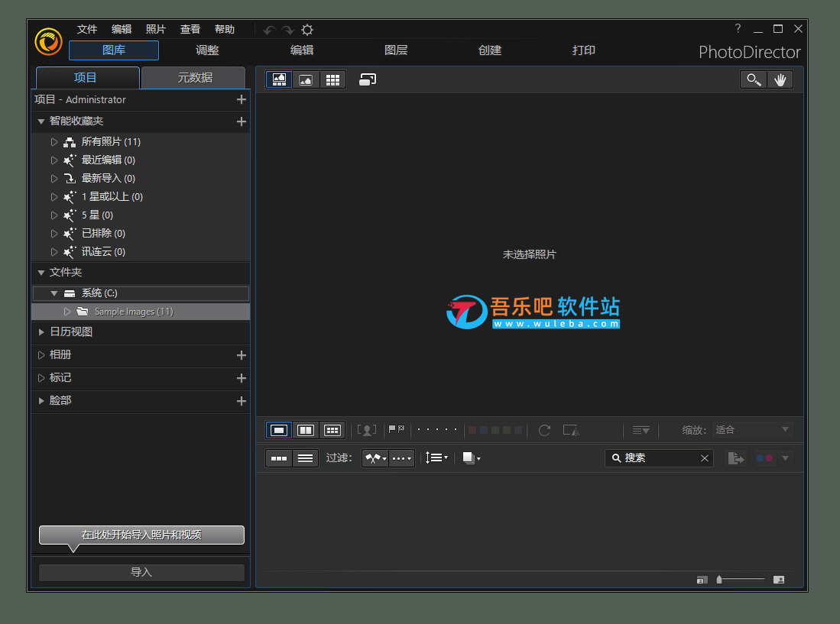
Task: Switch to viewer only mode icon
Action: point(306,79)
